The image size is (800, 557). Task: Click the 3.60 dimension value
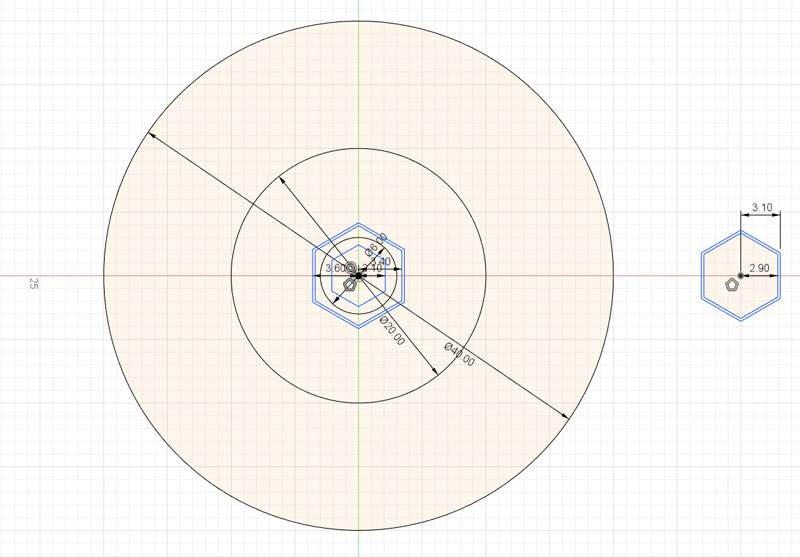coord(335,268)
